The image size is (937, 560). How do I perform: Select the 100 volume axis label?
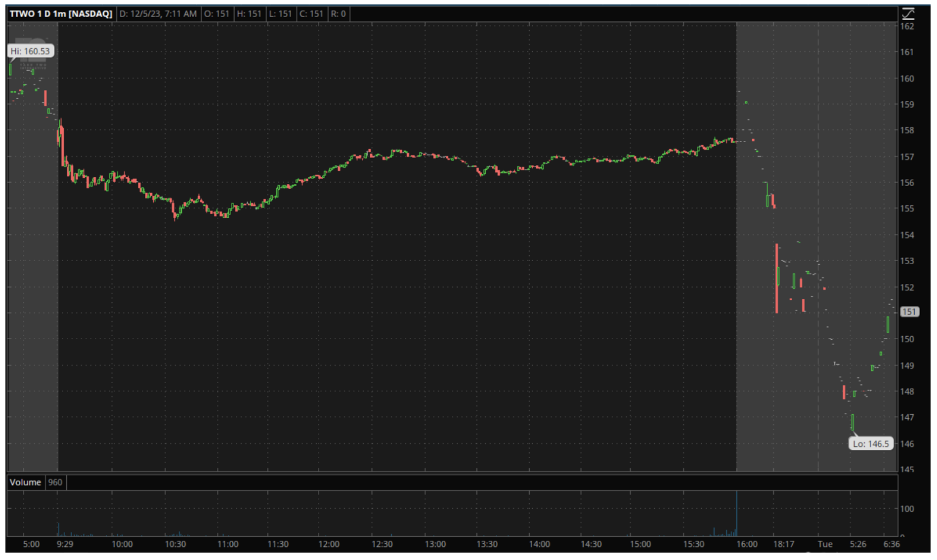pos(907,509)
